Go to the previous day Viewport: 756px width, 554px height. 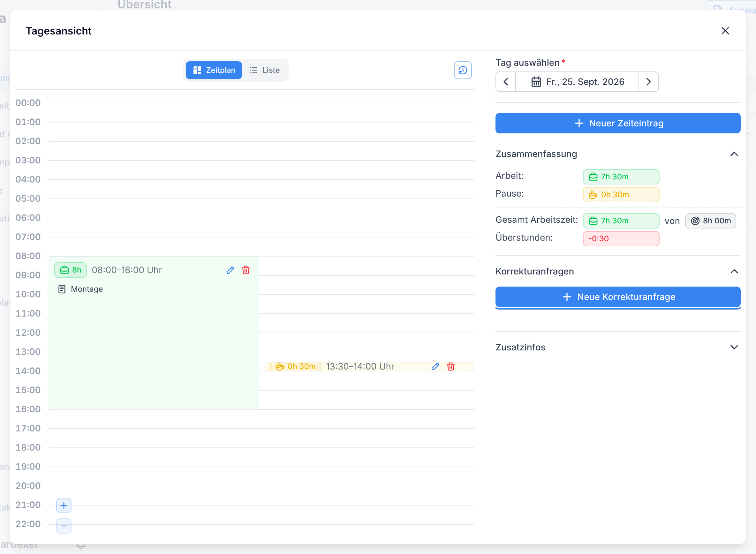click(506, 81)
